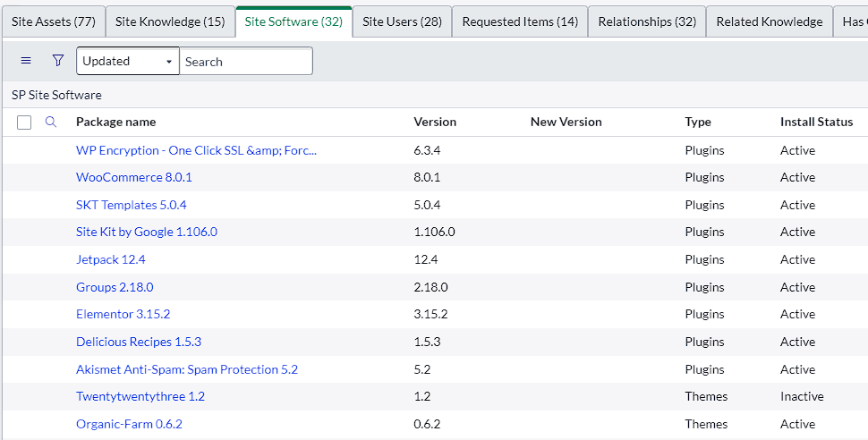Open the Related Knowledge tab

pos(770,21)
